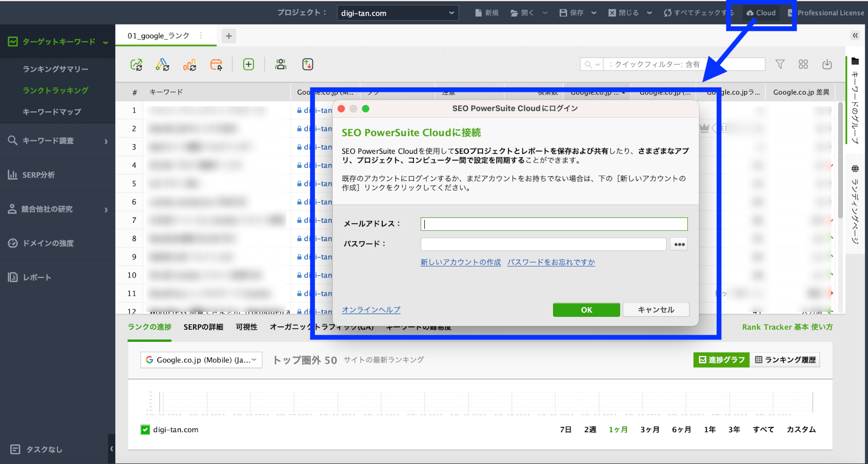Open the landing pages globe icon
The width and height of the screenshot is (868, 464).
coord(855,169)
